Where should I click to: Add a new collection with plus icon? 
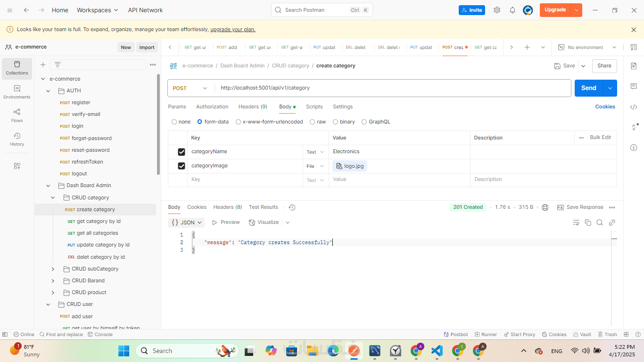(43, 65)
